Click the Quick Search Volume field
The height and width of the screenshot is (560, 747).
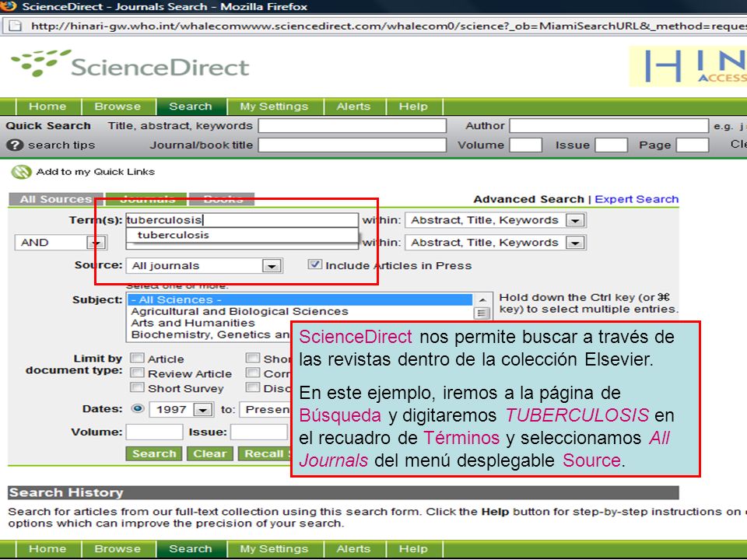coord(525,145)
